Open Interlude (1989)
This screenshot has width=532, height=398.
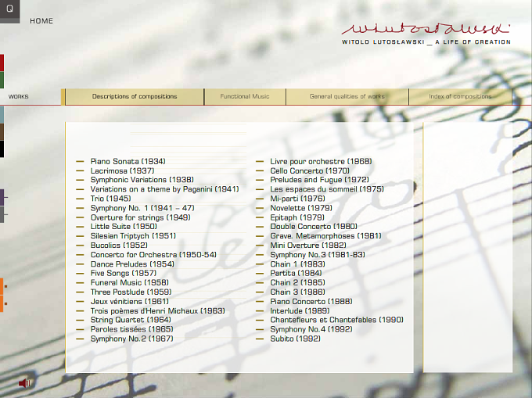[x=300, y=311]
